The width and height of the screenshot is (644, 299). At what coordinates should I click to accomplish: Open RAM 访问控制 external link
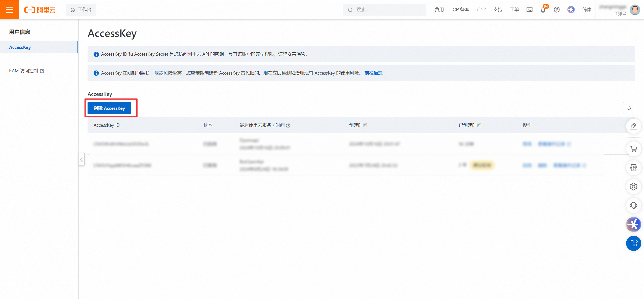[26, 71]
